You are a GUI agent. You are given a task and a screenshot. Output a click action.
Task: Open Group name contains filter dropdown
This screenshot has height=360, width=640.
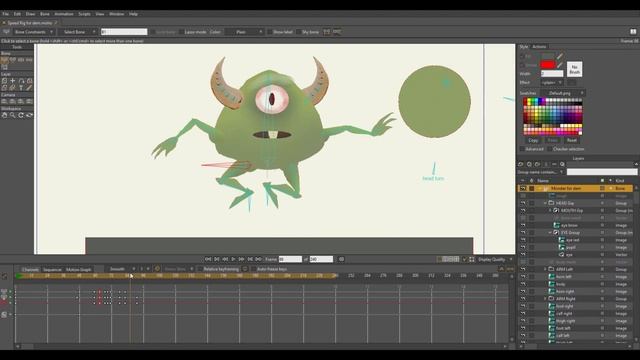pyautogui.click(x=541, y=172)
